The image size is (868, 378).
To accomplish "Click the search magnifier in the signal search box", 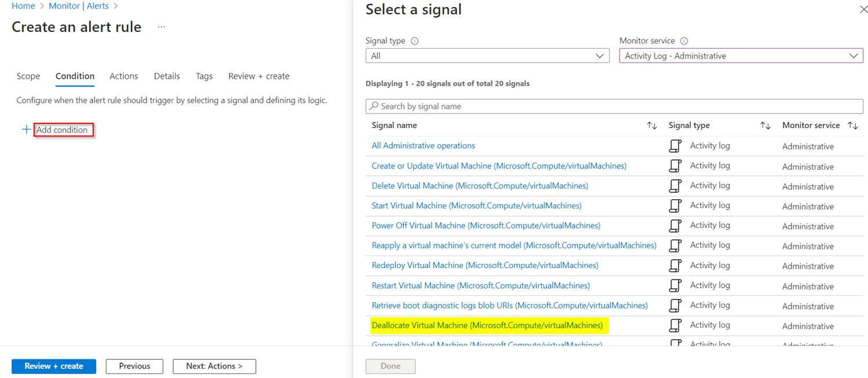I will pyautogui.click(x=373, y=106).
